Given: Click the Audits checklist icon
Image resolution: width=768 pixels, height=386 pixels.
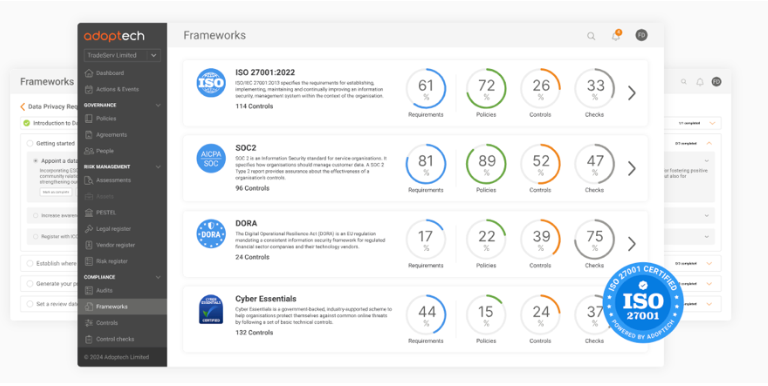Looking at the screenshot, I should (x=89, y=290).
